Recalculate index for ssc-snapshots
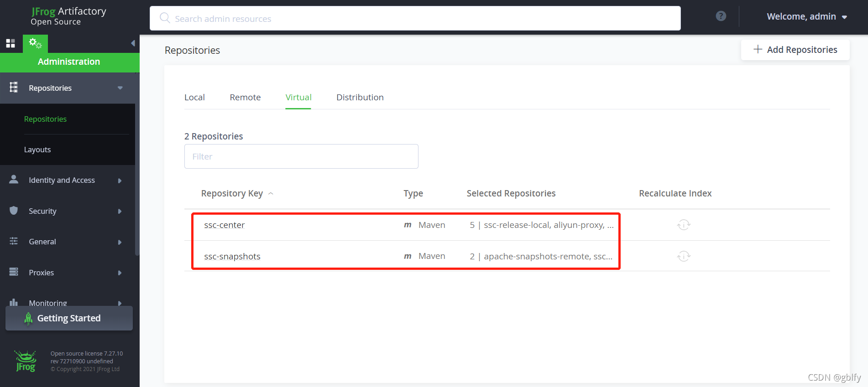The height and width of the screenshot is (387, 868). click(x=684, y=256)
